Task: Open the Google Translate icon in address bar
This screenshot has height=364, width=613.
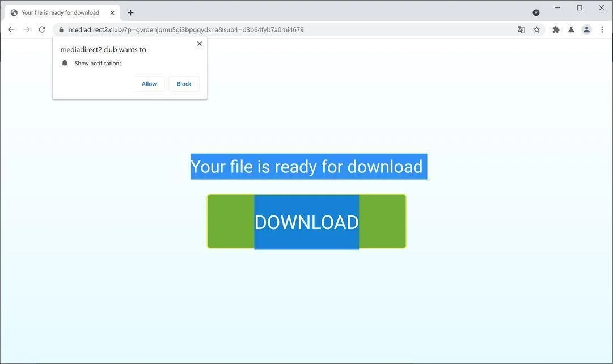Action: pos(521,29)
